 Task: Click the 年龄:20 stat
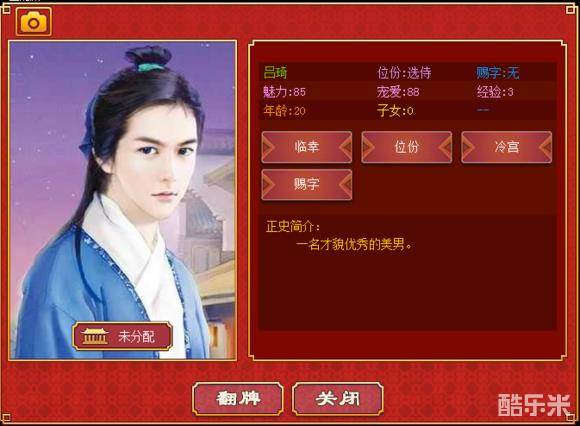pos(284,111)
